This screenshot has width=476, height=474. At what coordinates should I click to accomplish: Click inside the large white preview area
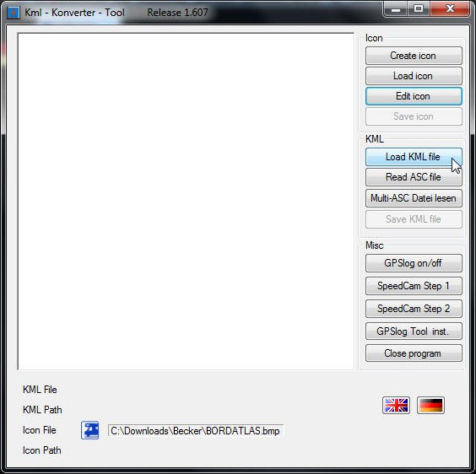coord(186,202)
